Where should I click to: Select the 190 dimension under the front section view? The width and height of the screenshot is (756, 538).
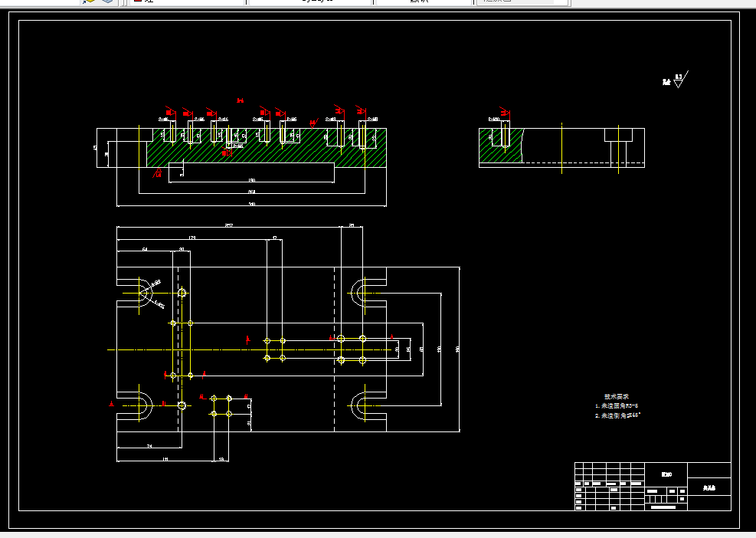[x=252, y=180]
